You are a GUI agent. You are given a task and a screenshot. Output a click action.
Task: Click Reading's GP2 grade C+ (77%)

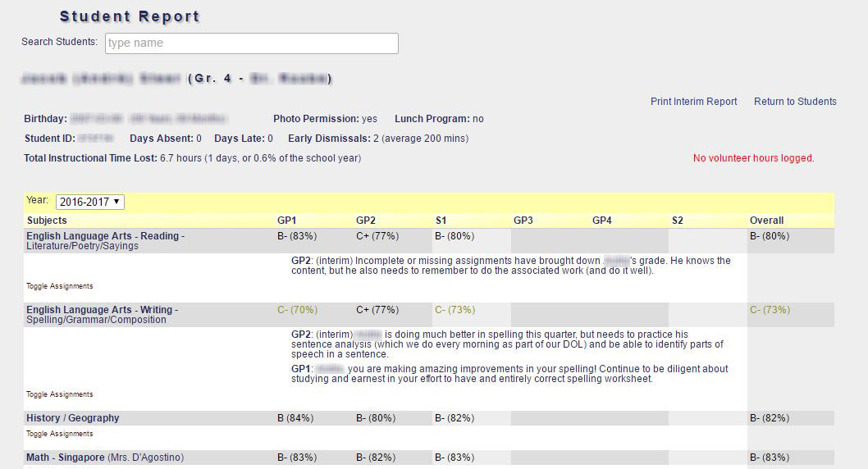point(377,236)
